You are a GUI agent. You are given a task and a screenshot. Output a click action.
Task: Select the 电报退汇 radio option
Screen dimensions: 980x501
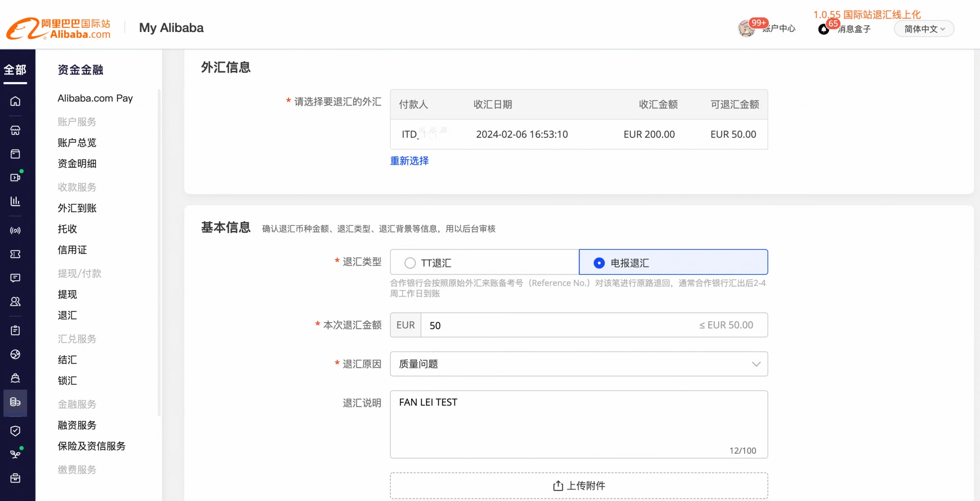coord(599,263)
